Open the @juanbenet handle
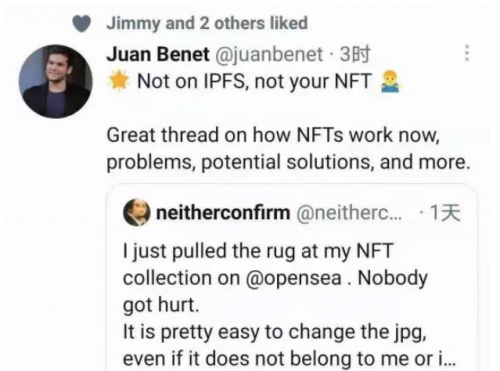The height and width of the screenshot is (371, 500). point(269,54)
